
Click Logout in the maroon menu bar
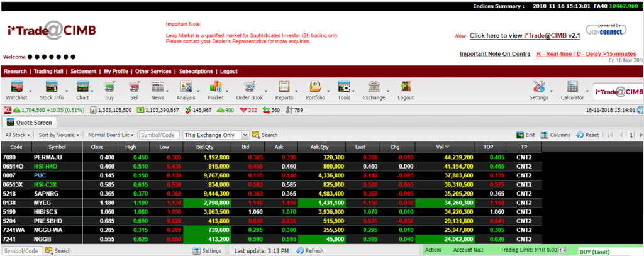pyautogui.click(x=229, y=72)
